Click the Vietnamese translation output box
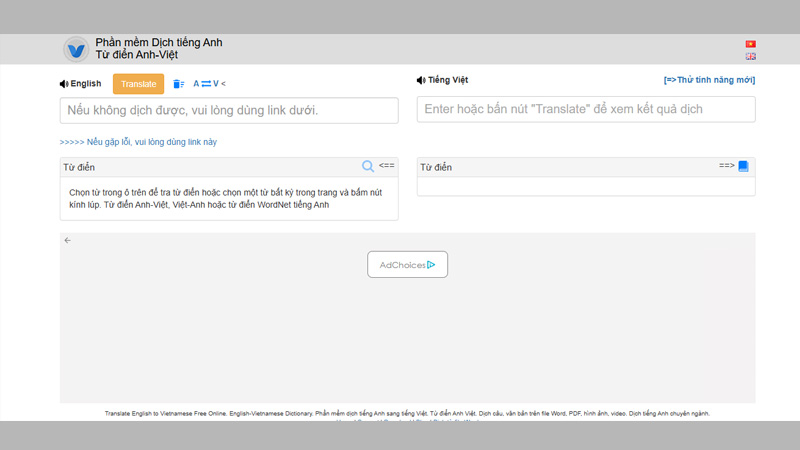The width and height of the screenshot is (800, 450). [x=585, y=110]
